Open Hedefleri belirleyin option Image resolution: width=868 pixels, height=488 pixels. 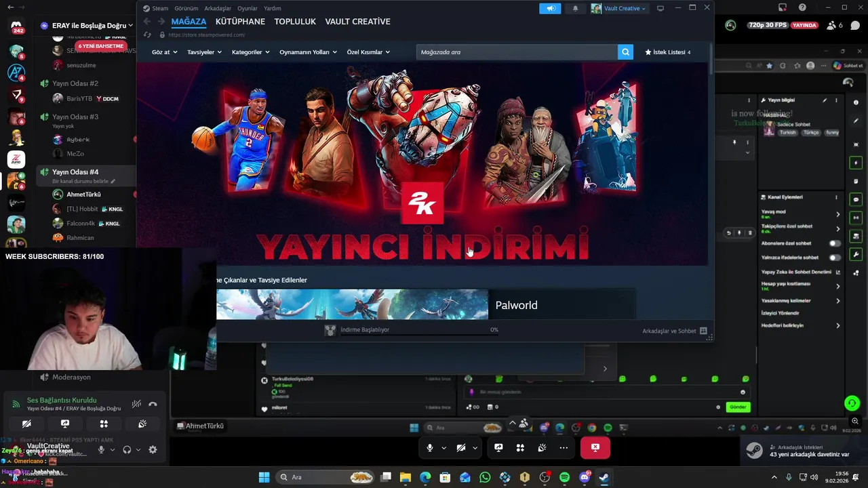[801, 325]
